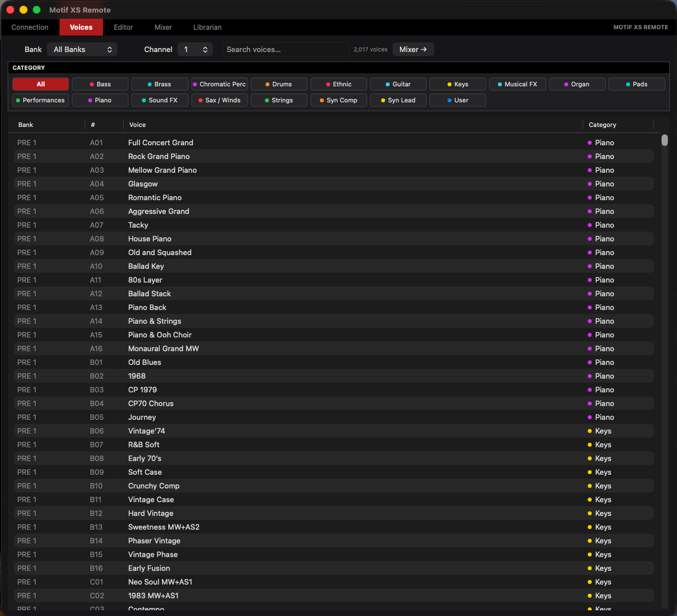This screenshot has width=677, height=616.
Task: Select the Aggressive Grand voice
Action: click(x=333, y=212)
